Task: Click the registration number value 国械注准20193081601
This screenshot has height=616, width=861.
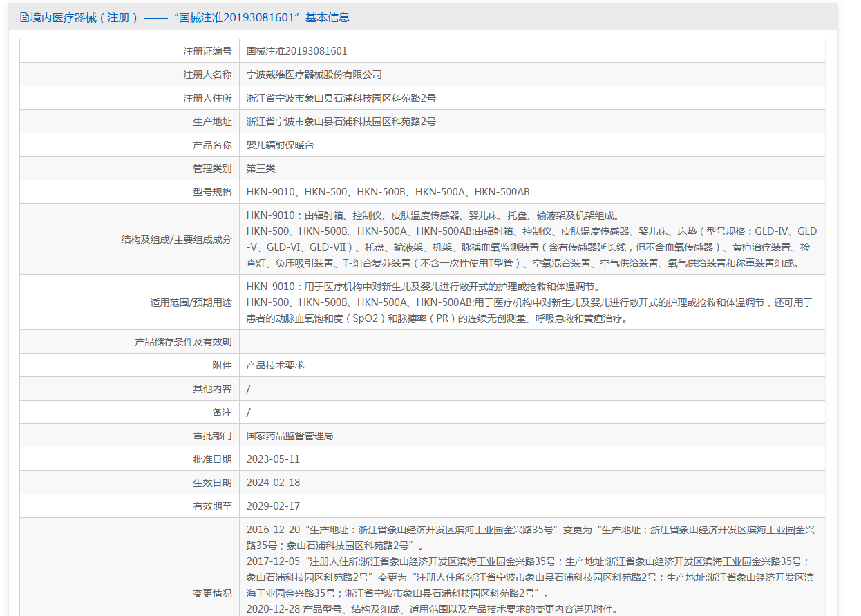Action: [296, 51]
